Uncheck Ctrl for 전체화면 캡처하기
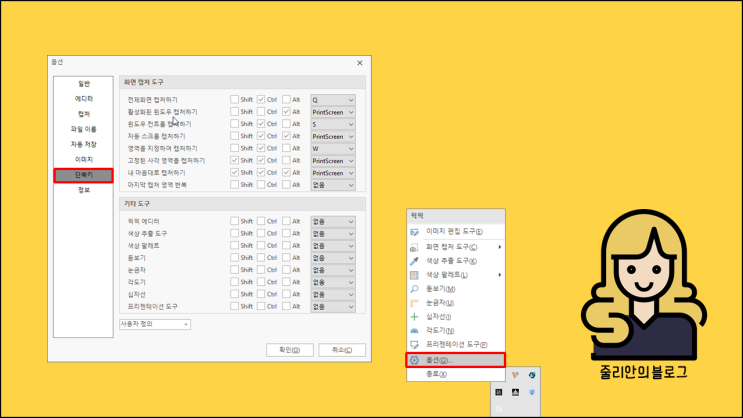Viewport: 743px width, 418px height. [x=261, y=100]
